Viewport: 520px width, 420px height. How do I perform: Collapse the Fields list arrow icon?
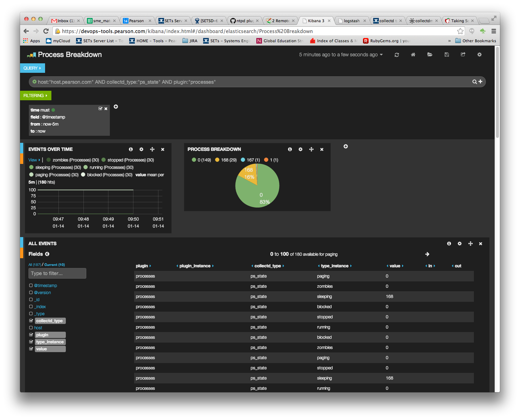click(x=47, y=254)
